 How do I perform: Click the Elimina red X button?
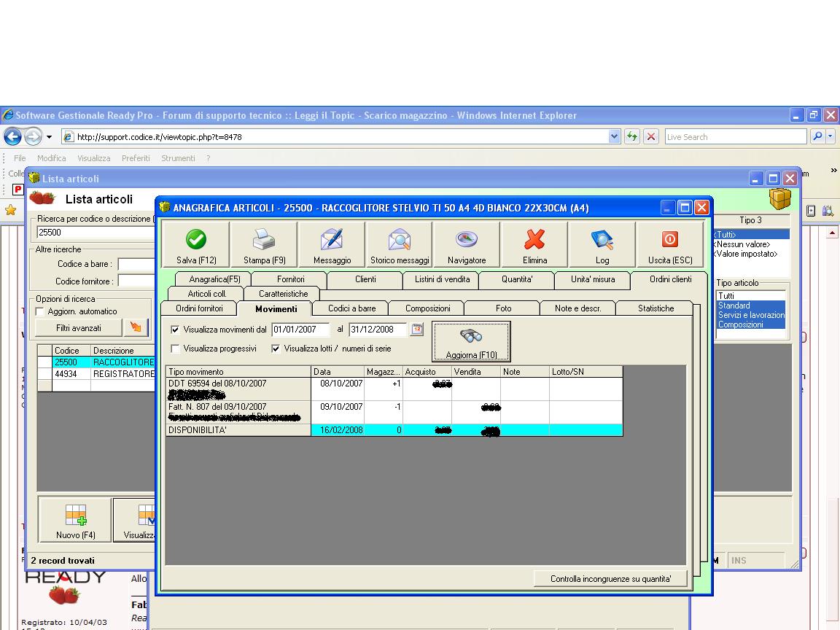coord(534,244)
